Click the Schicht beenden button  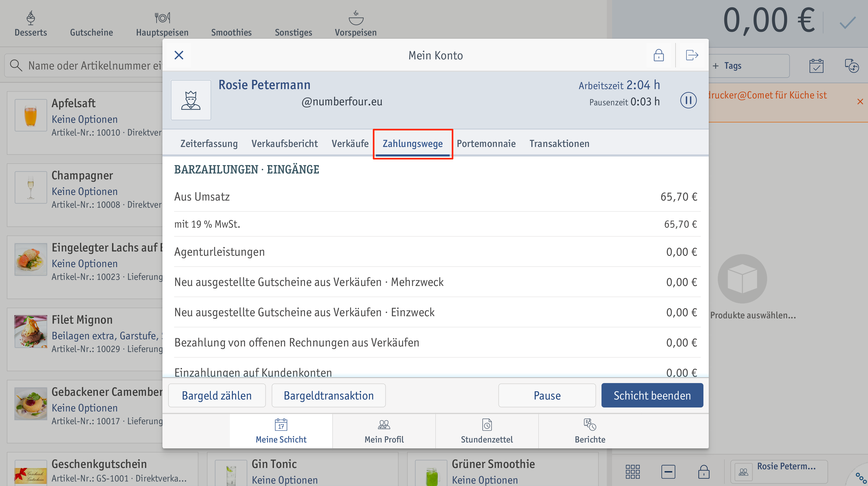pos(652,395)
